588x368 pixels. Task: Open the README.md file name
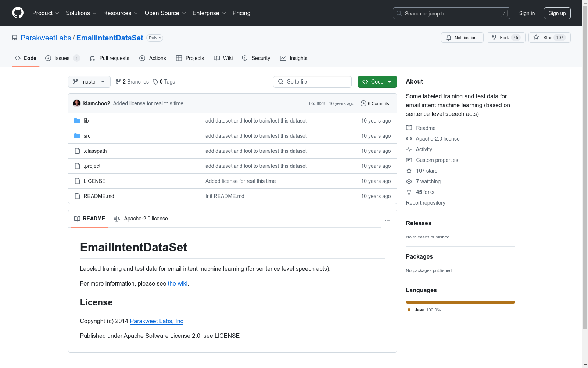(x=99, y=196)
